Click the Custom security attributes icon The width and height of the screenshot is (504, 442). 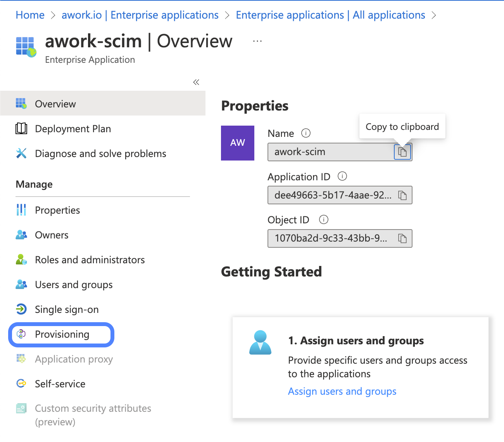coord(21,408)
